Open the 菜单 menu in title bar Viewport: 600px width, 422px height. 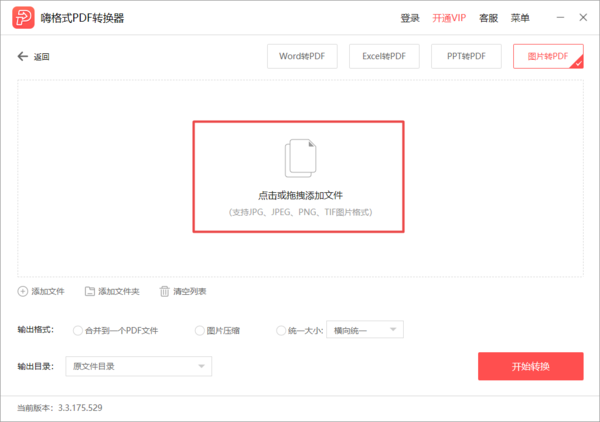(x=520, y=18)
